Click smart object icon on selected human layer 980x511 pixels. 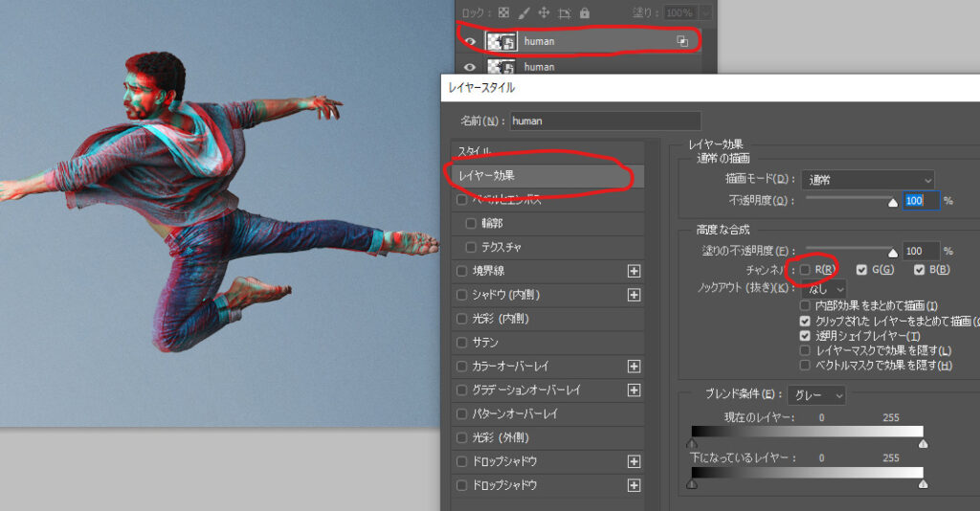(682, 42)
